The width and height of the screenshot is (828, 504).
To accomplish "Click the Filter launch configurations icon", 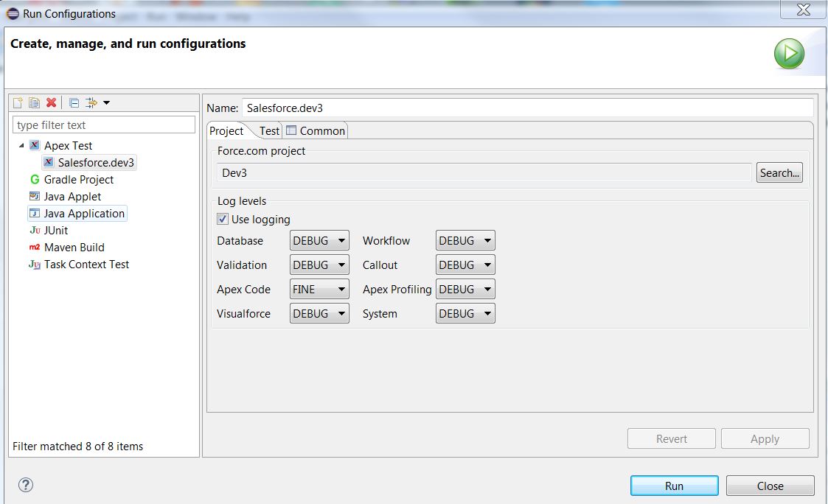I will click(91, 102).
